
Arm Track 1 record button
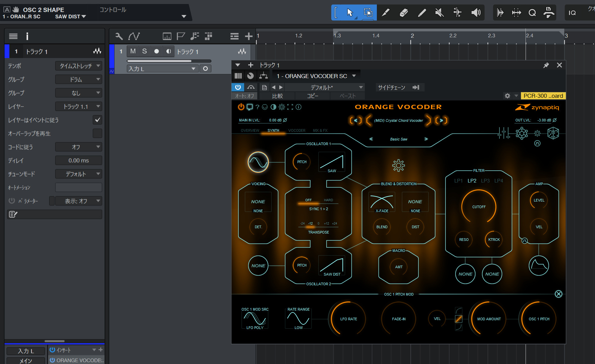156,51
